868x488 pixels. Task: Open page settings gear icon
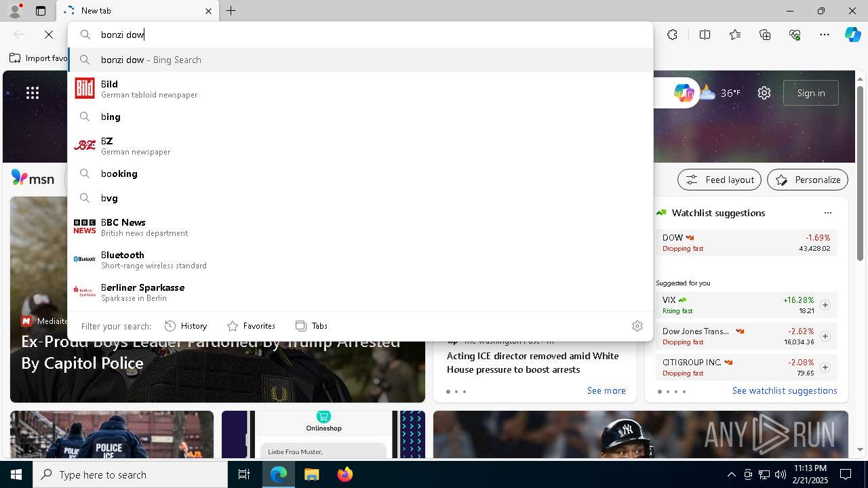coord(764,93)
